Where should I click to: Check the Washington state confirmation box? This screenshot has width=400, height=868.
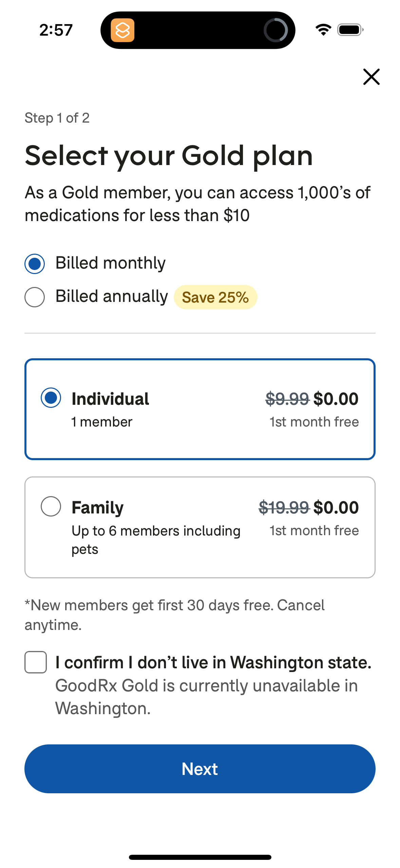(36, 662)
